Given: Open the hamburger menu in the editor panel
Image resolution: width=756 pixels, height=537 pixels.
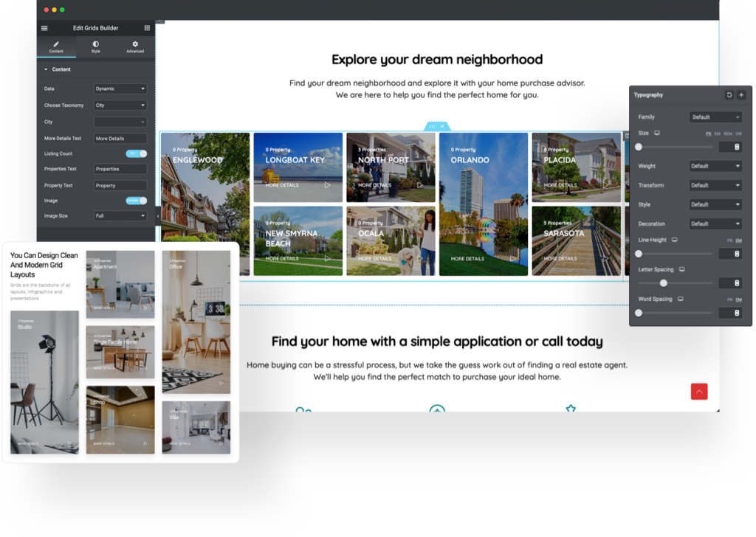Looking at the screenshot, I should point(44,28).
